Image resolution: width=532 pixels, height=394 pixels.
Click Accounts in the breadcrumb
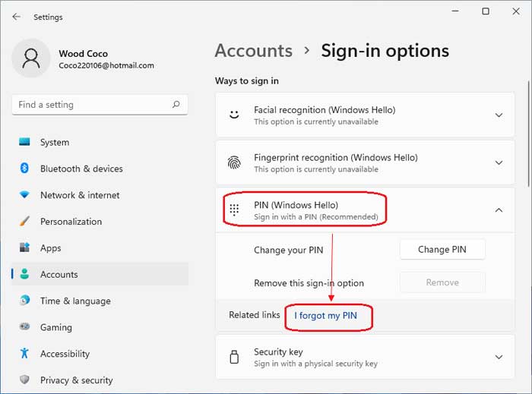click(253, 51)
